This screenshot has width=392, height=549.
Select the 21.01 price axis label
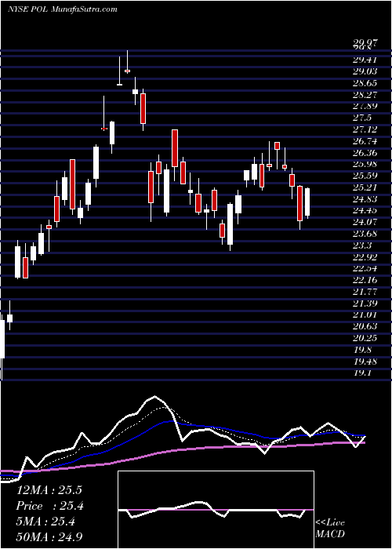365,314
